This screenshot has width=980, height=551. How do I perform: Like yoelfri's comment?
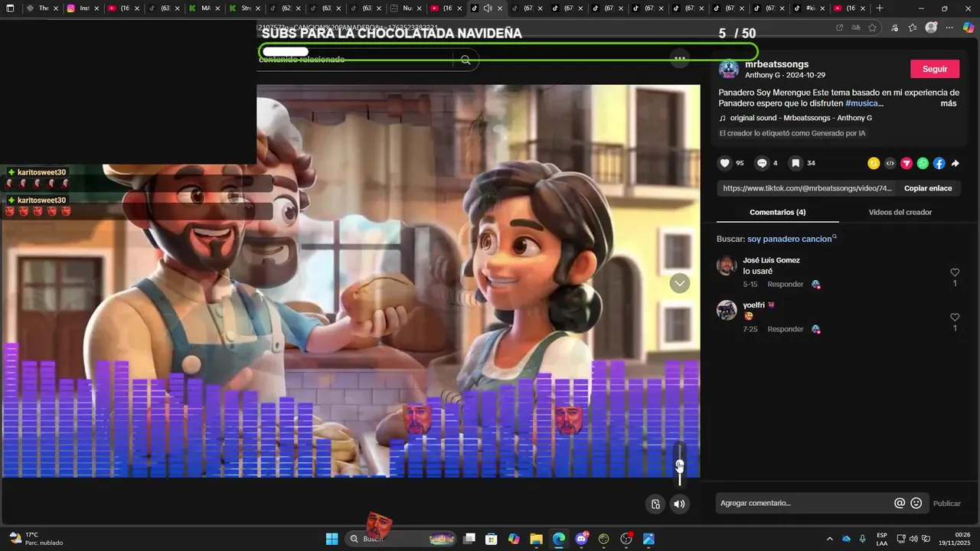955,317
